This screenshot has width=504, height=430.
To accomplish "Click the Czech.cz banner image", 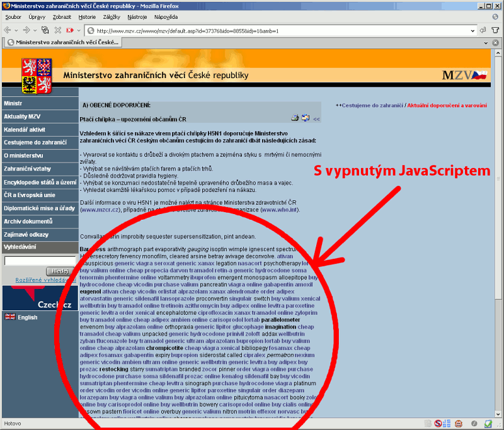I will coord(40,298).
